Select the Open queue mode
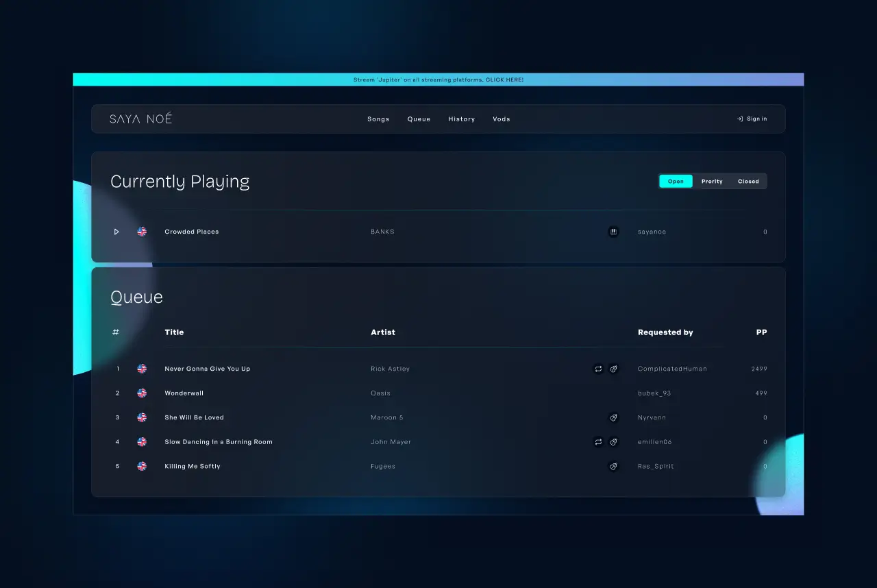877x588 pixels. pyautogui.click(x=676, y=181)
